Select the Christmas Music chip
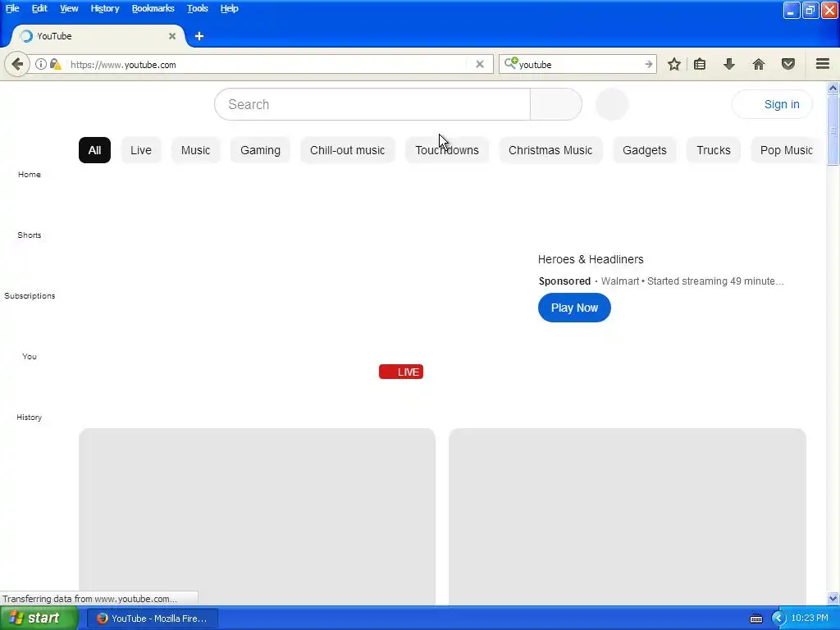Viewport: 840px width, 630px height. coord(550,150)
